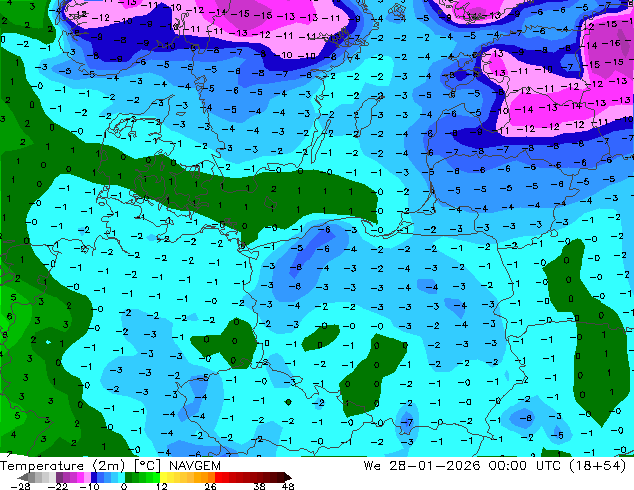Click the light pink legend swatch
Viewport: 634px width, 490px height.
pos(87,477)
